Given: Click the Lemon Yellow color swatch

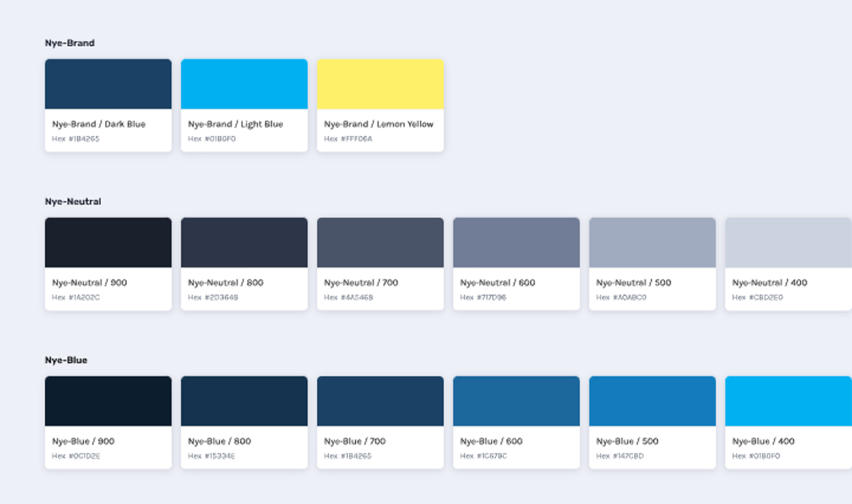Looking at the screenshot, I should [x=380, y=84].
